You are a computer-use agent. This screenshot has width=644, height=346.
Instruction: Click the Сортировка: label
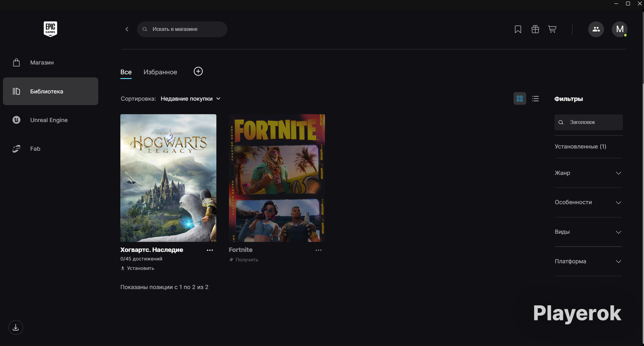138,99
